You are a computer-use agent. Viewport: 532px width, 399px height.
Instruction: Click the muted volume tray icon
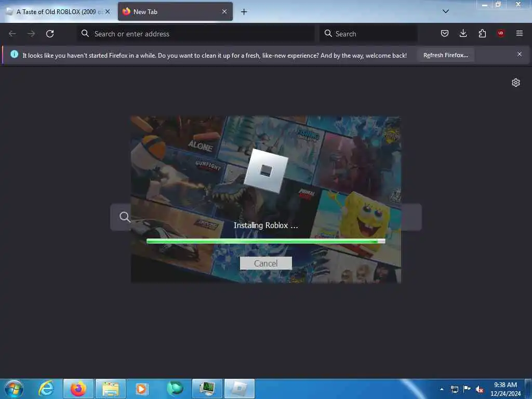(x=480, y=389)
